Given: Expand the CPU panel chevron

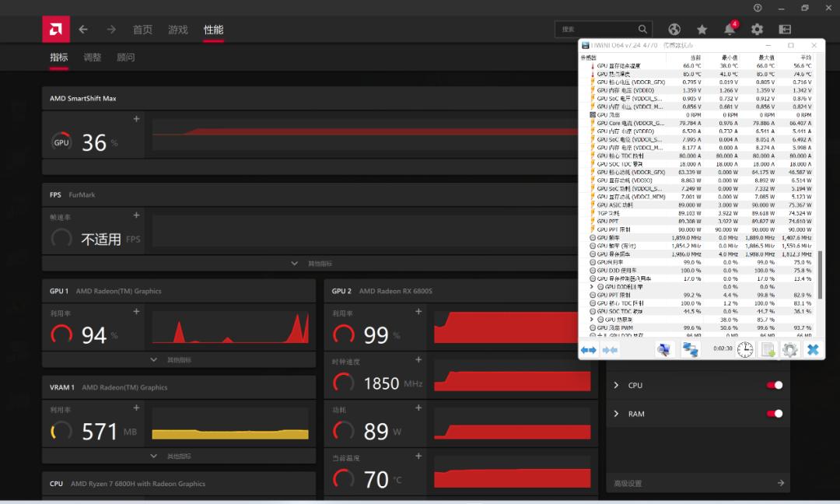Looking at the screenshot, I should coord(614,385).
